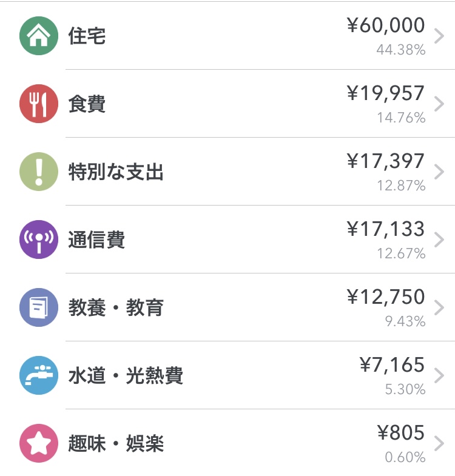Screen dimensions: 455x476
Task: Tap the green house icon for 住宅
Action: click(x=39, y=36)
